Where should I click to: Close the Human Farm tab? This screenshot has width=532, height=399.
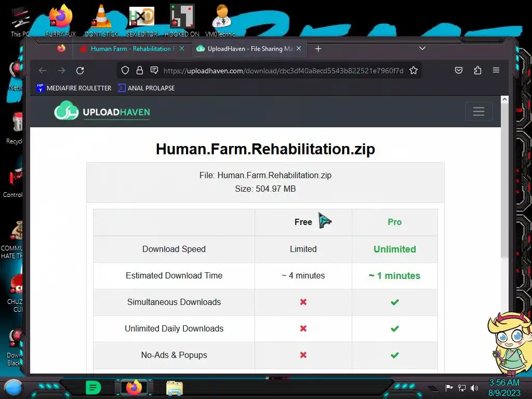click(x=182, y=48)
